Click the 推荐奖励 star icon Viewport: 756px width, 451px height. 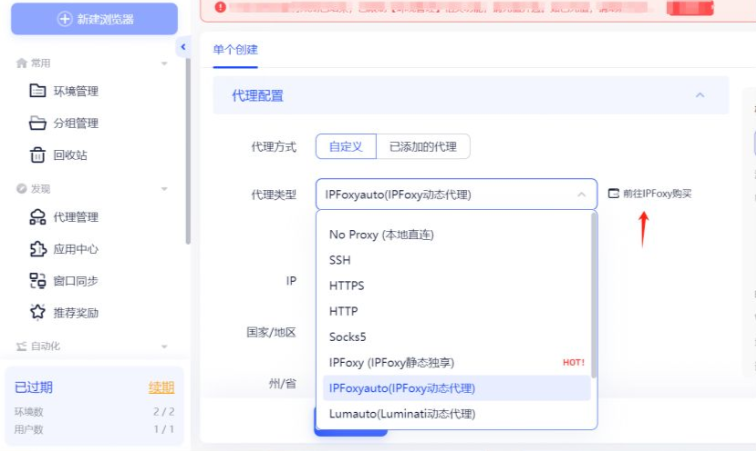(38, 312)
